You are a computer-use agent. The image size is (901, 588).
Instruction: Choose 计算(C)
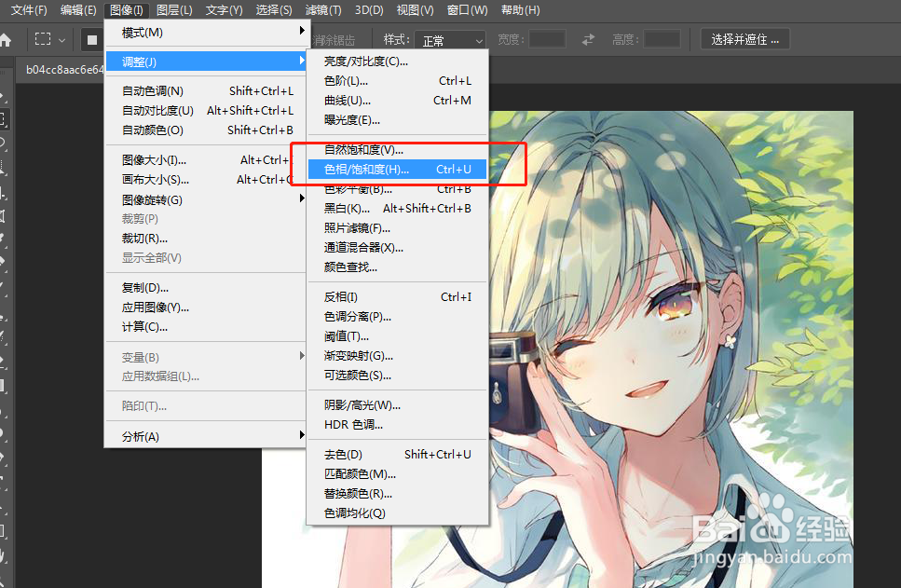pos(208,326)
